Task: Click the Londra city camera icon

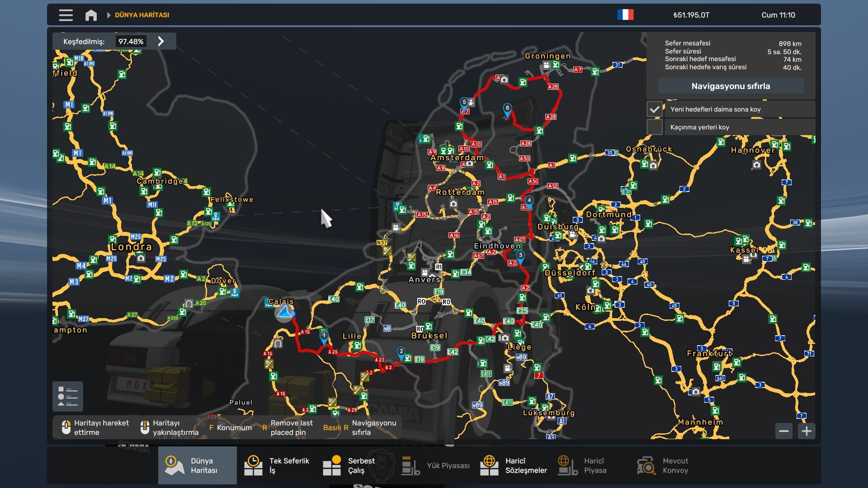Action: pyautogui.click(x=141, y=258)
